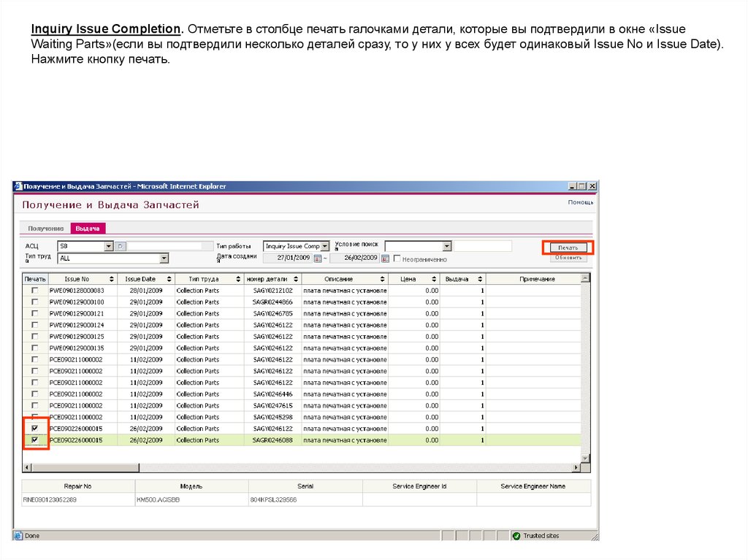Screen dimensions: 748x560
Task: Enable the Неограниченно checkbox
Action: 397,259
